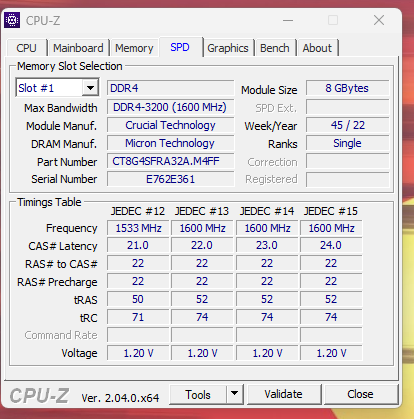Click the disabled maximize button

[x=333, y=21]
